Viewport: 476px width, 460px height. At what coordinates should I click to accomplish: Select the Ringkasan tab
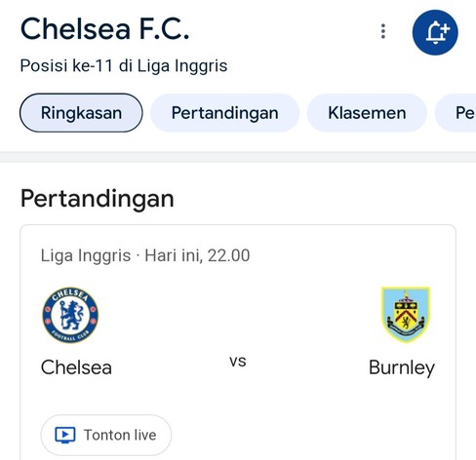[x=81, y=113]
